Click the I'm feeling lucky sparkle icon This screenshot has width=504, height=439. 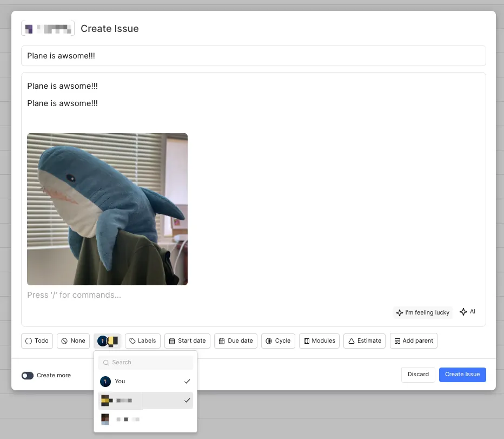click(x=400, y=313)
